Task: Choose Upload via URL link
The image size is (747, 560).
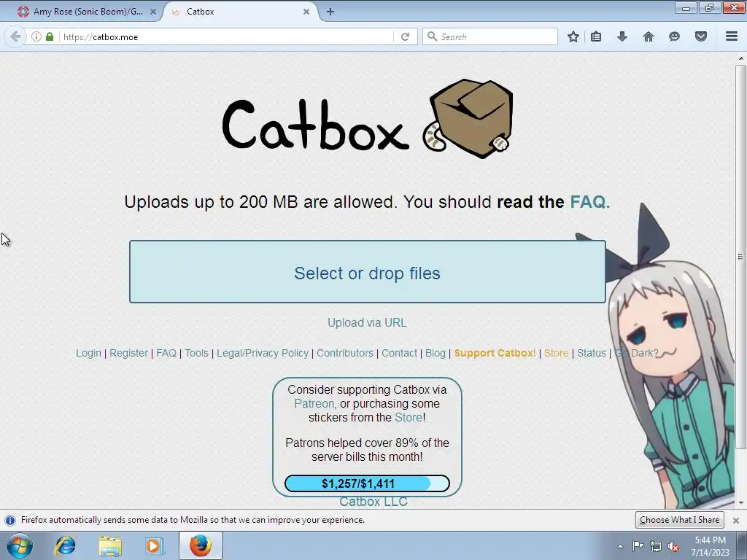Action: pyautogui.click(x=368, y=322)
